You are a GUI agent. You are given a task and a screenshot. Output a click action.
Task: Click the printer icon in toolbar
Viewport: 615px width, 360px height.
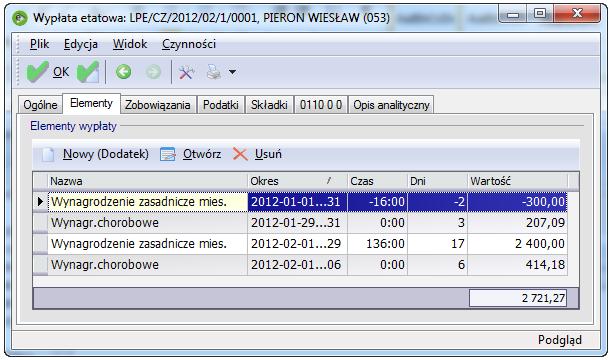coord(214,72)
